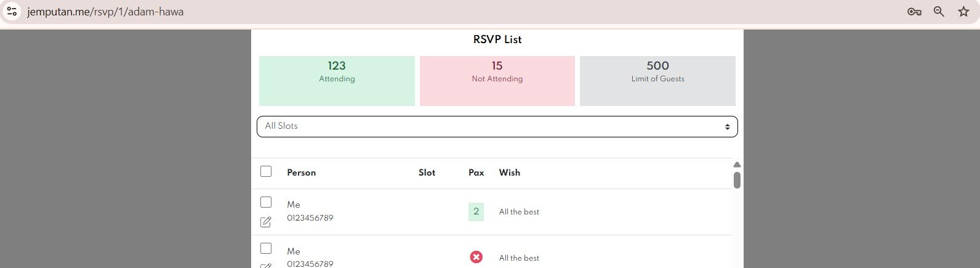Click the 500 Limit of Guests card
This screenshot has height=268, width=980.
657,81
